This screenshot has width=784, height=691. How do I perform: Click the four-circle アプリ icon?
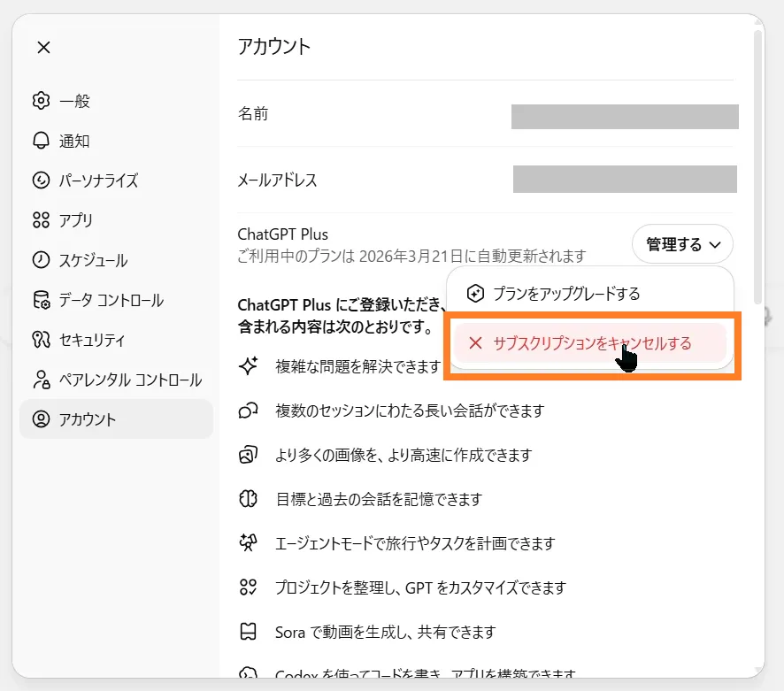coord(41,220)
